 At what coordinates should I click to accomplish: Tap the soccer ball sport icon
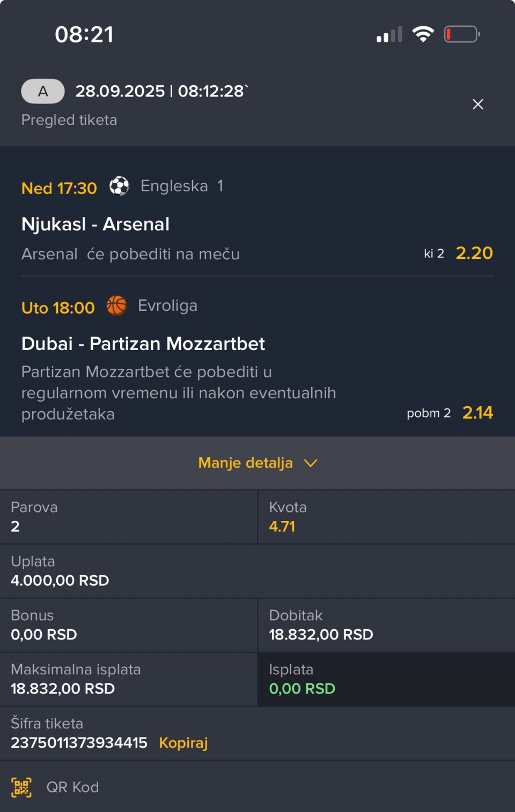point(119,187)
